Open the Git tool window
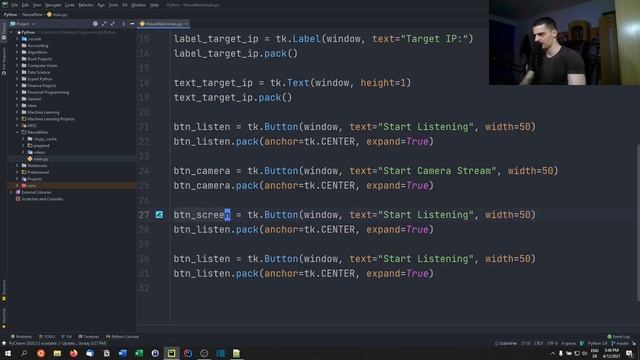 [x=67, y=337]
